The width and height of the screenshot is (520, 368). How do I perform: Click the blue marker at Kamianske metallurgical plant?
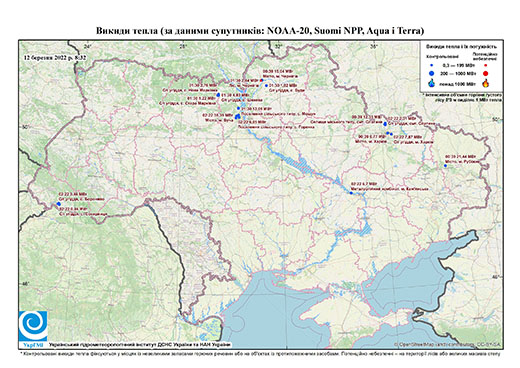pyautogui.click(x=351, y=193)
